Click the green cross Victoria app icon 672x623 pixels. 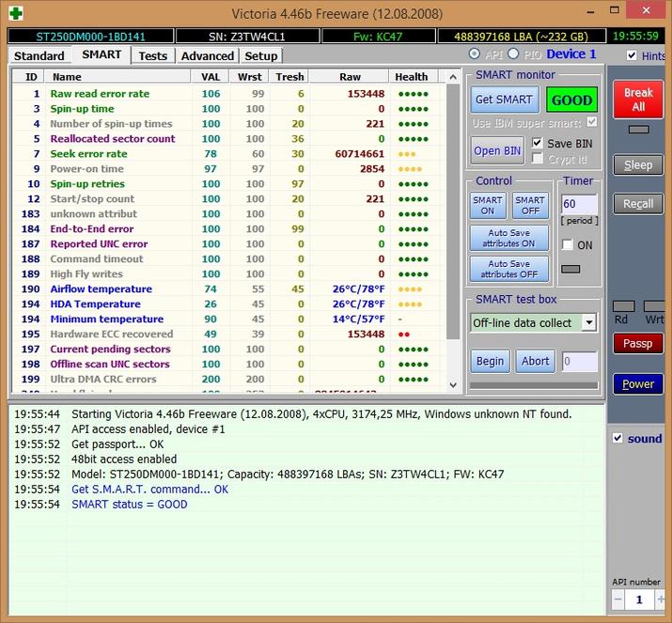[16, 13]
